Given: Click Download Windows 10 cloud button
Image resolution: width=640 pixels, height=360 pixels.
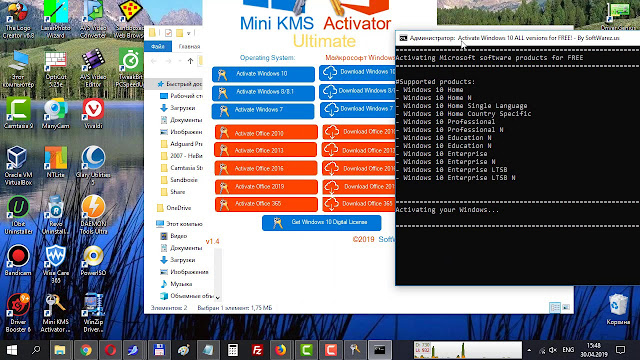Looking at the screenshot, I should click(357, 72).
